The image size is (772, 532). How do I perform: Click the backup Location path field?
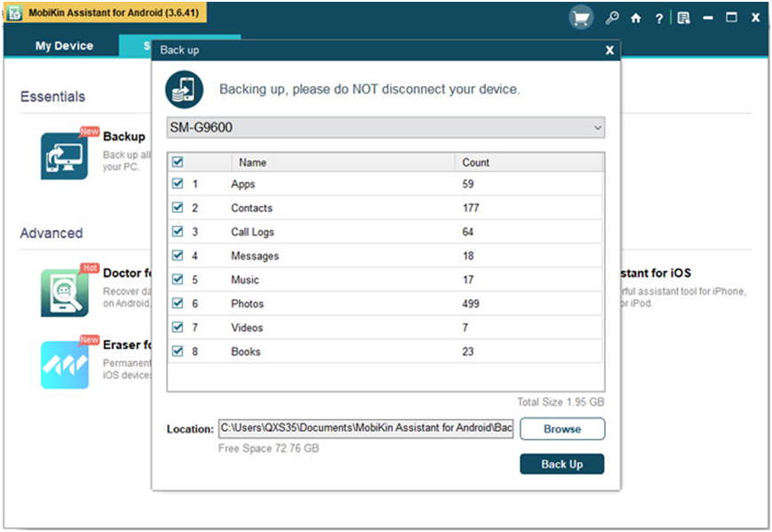click(x=365, y=428)
